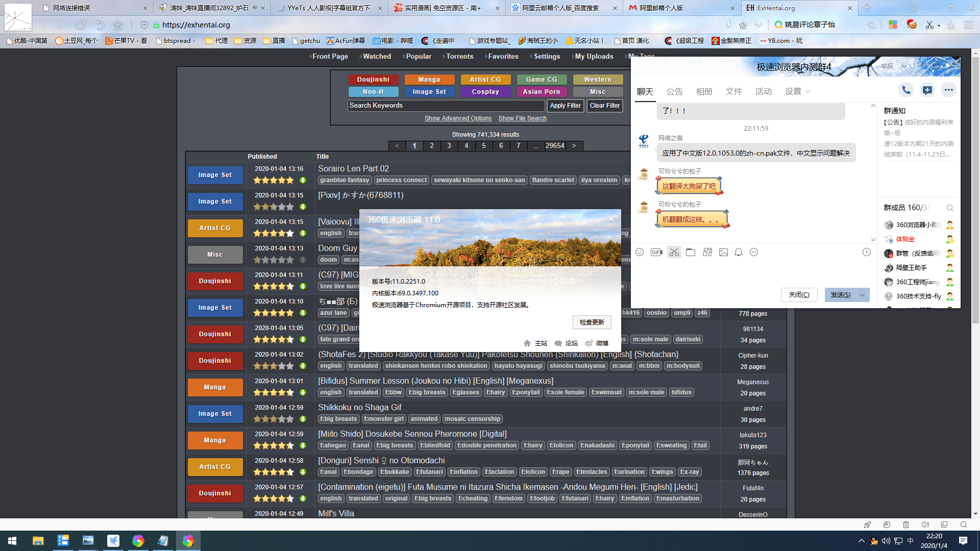This screenshot has width=980, height=551.
Task: Click the phone call icon in group chat
Action: (906, 90)
